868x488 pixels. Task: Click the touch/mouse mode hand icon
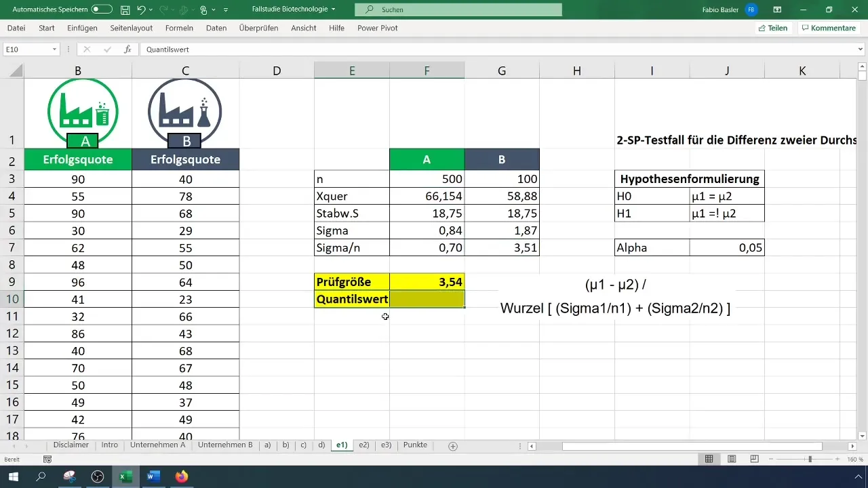click(204, 9)
